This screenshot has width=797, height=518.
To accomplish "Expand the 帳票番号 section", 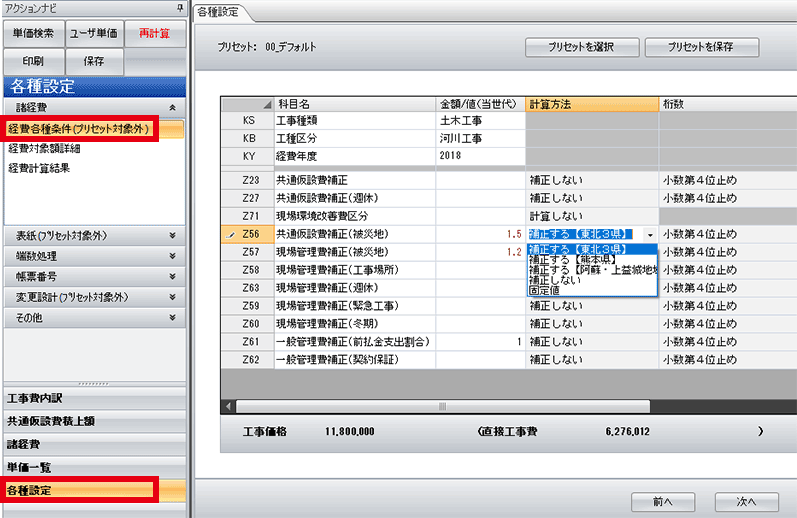I will 172,276.
